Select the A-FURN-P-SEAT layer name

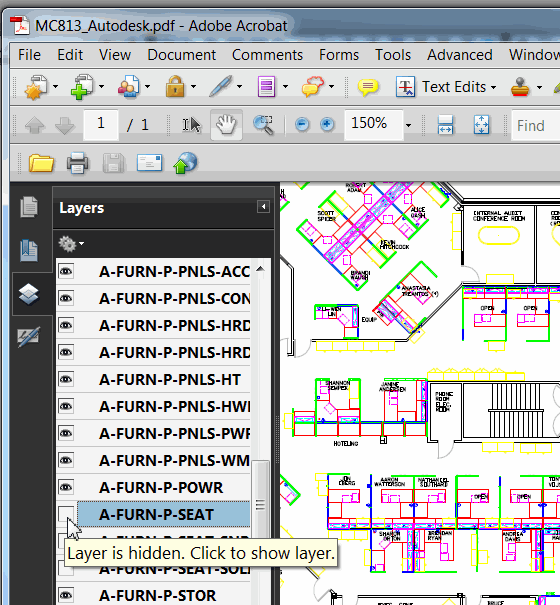click(156, 515)
